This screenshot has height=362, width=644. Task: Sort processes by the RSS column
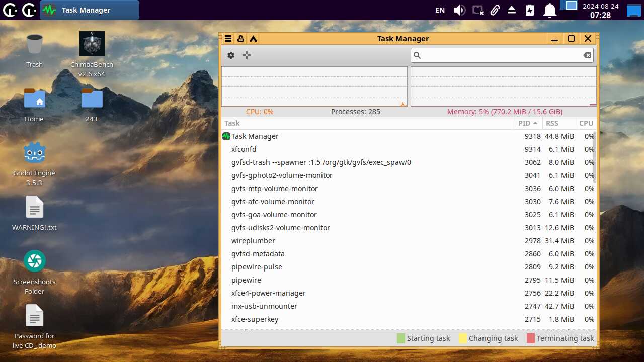click(x=559, y=123)
